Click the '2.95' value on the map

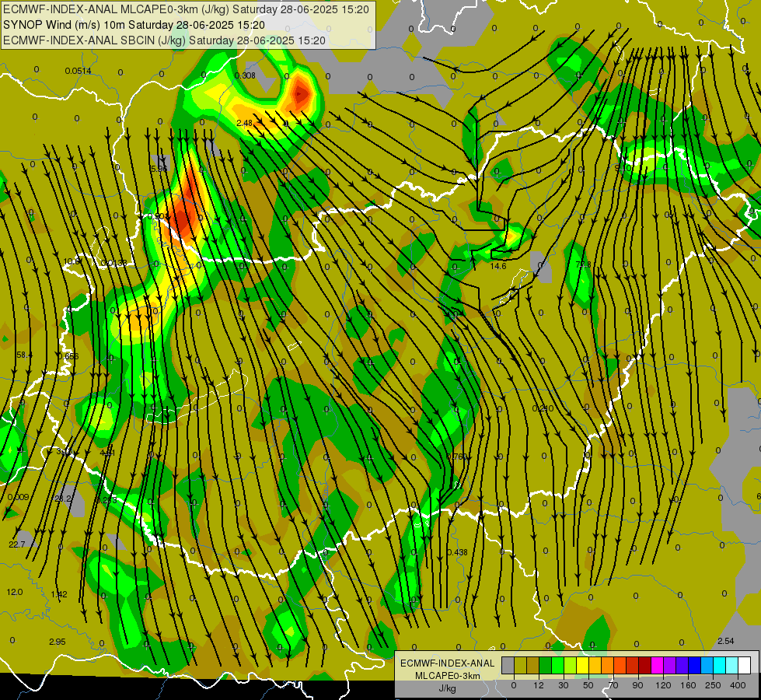click(58, 642)
